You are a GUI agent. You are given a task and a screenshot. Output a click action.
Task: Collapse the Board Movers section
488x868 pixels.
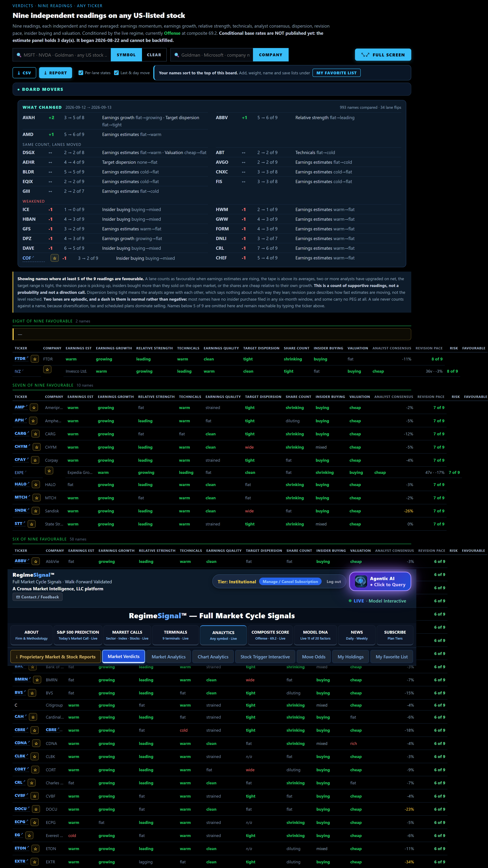pyautogui.click(x=212, y=89)
